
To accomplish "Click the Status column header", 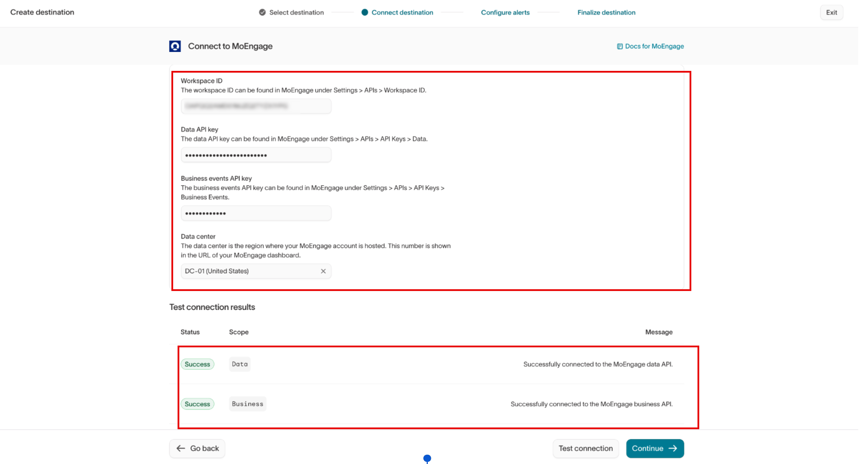I will point(190,332).
